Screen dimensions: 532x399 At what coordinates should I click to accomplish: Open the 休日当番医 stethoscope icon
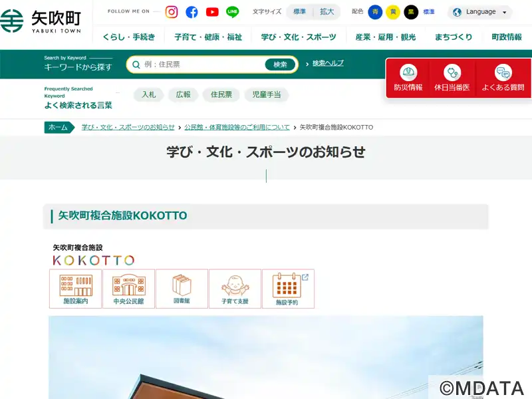point(452,72)
